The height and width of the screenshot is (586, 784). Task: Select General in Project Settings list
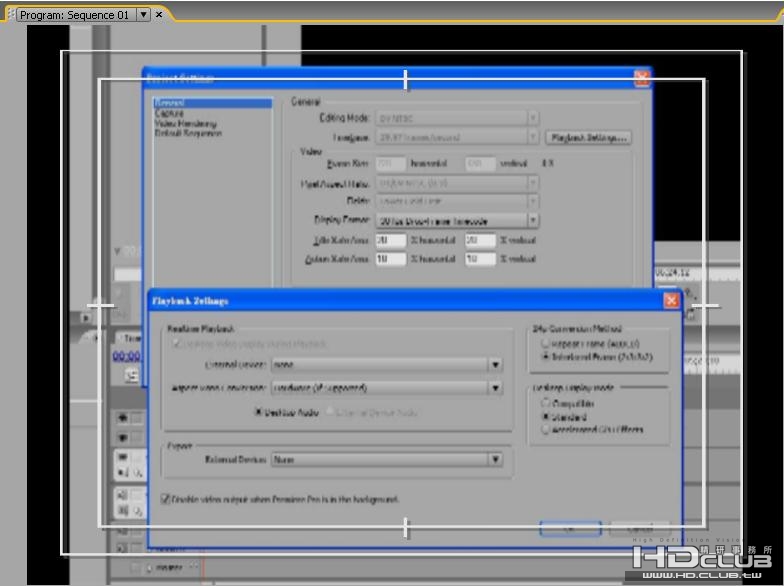click(212, 103)
